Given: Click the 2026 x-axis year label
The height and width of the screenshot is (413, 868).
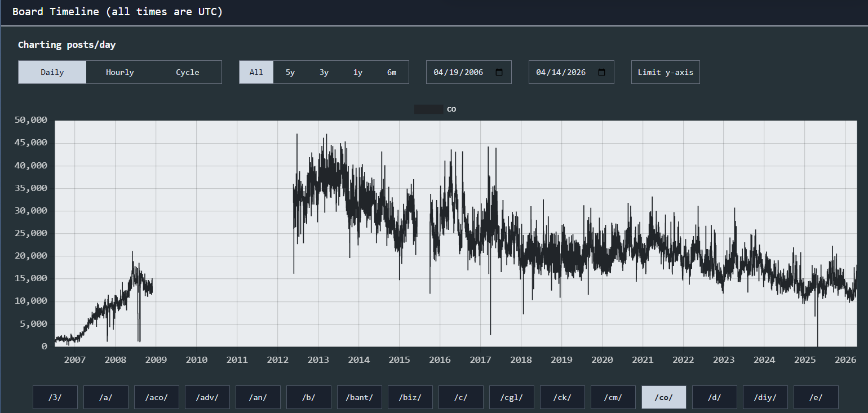Looking at the screenshot, I should [845, 359].
